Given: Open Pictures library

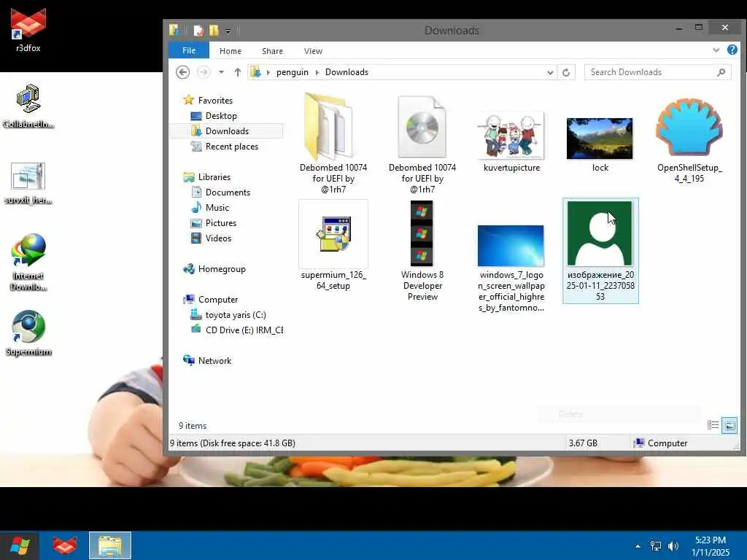Looking at the screenshot, I should pos(220,223).
